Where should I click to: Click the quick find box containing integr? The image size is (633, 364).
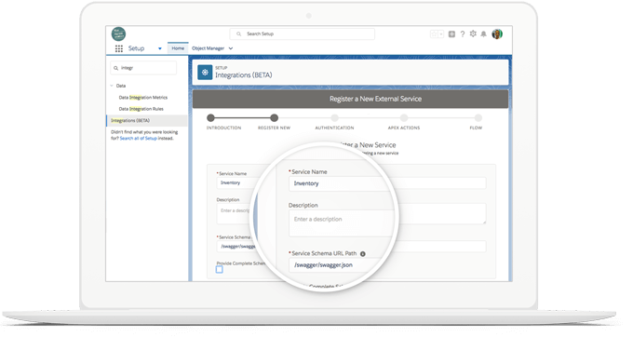pyautogui.click(x=143, y=68)
